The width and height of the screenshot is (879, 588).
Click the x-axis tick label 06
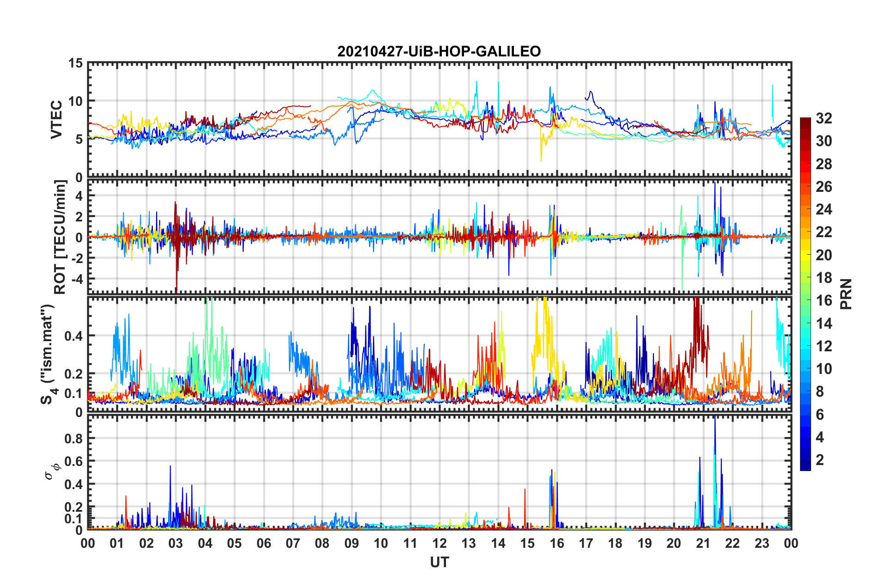tap(263, 543)
